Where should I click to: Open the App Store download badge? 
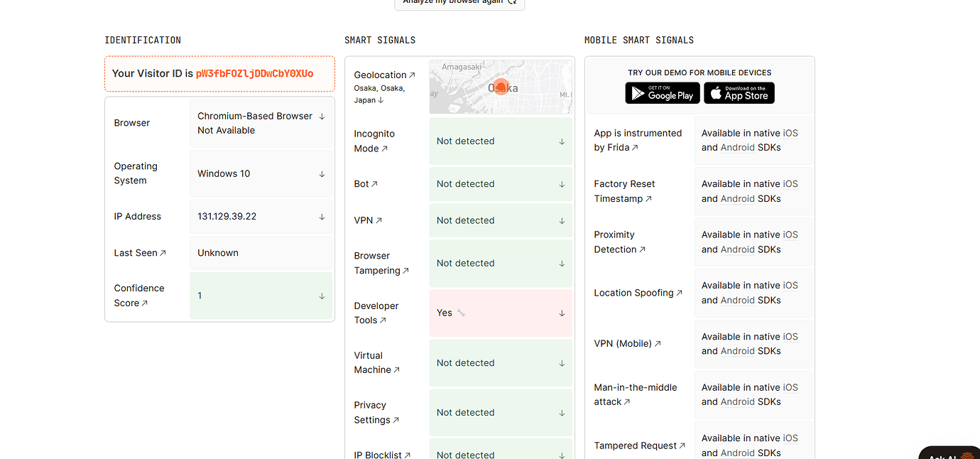pos(739,93)
